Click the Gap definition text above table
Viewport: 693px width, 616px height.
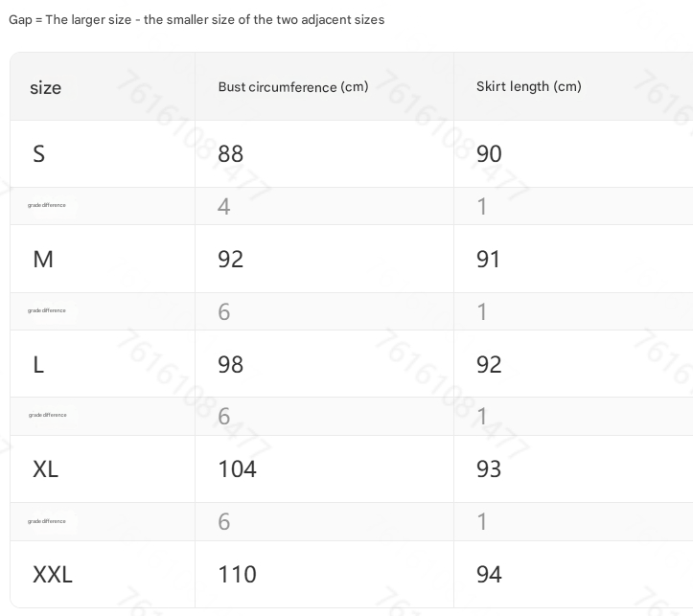point(196,19)
